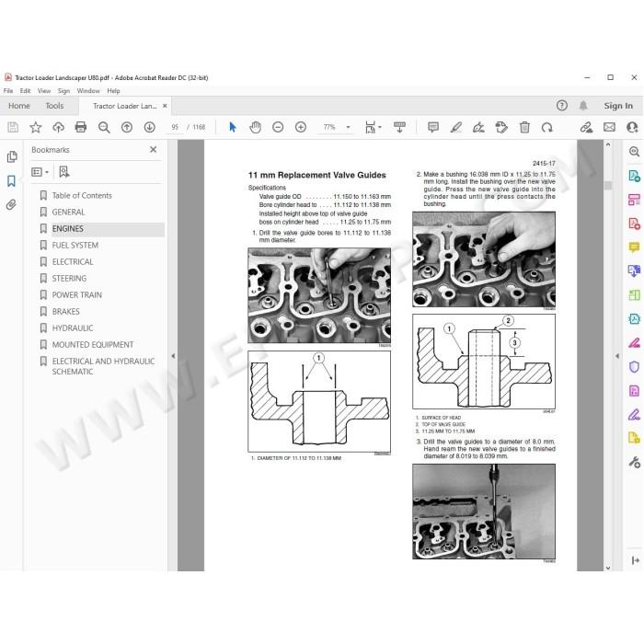Jump to ENGINES bookmark
The height and width of the screenshot is (644, 644).
68,229
